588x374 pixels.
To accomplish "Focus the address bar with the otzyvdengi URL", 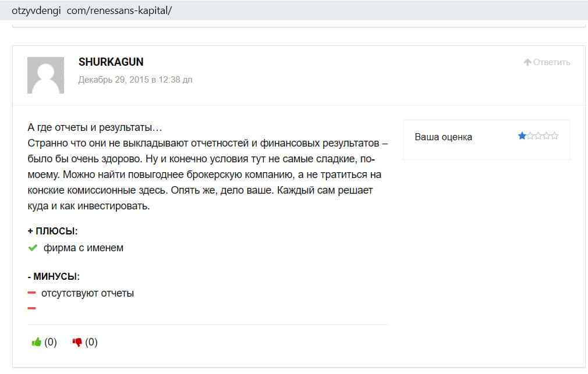I will point(91,10).
